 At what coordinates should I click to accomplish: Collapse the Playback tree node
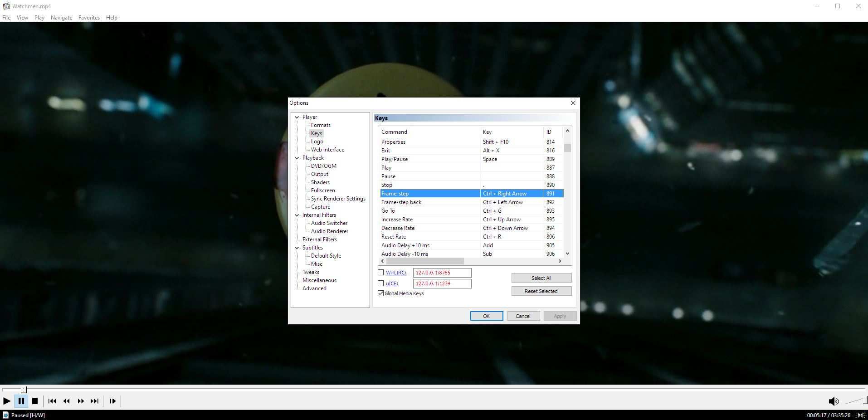(x=297, y=158)
